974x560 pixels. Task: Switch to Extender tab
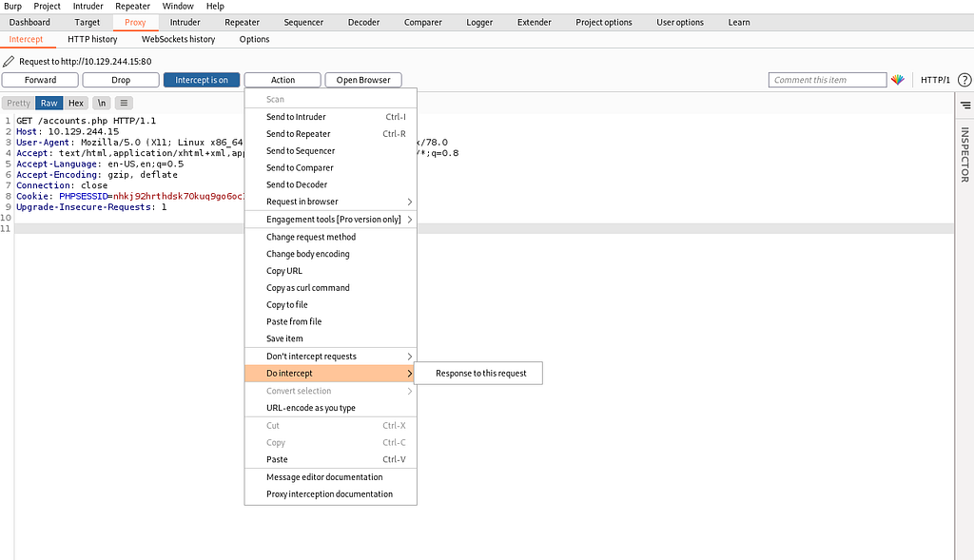coord(535,23)
